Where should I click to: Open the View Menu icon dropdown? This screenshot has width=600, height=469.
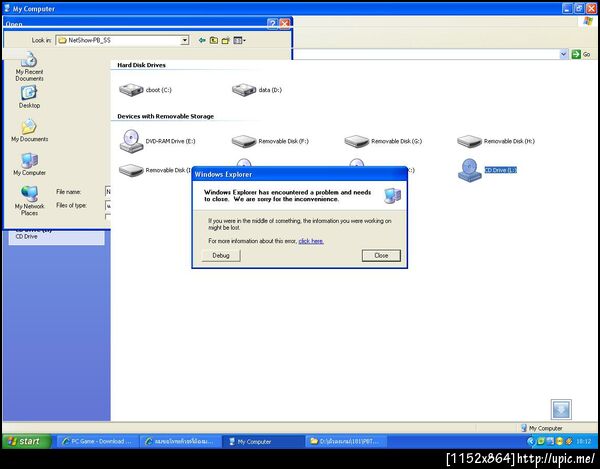[x=239, y=40]
